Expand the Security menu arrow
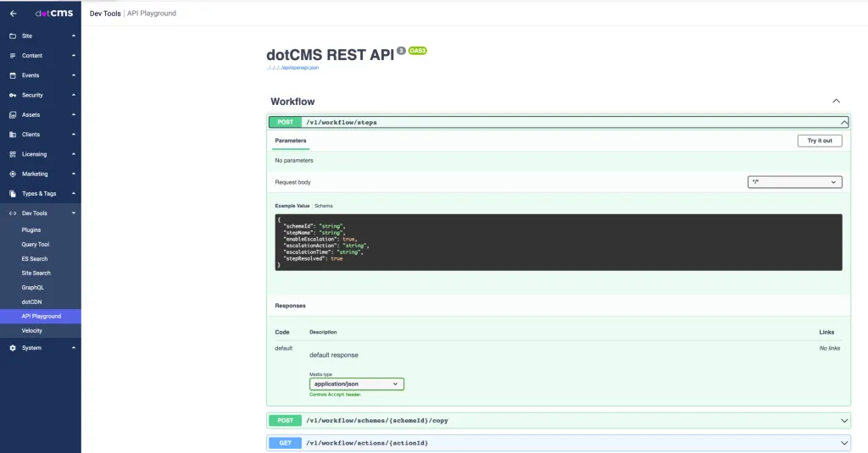 click(74, 95)
